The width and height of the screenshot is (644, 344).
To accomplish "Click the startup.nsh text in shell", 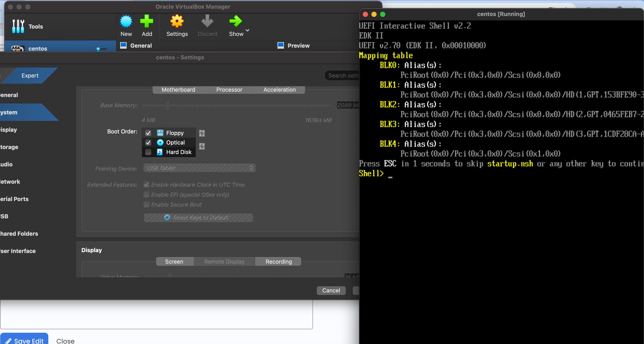I will click(x=510, y=164).
